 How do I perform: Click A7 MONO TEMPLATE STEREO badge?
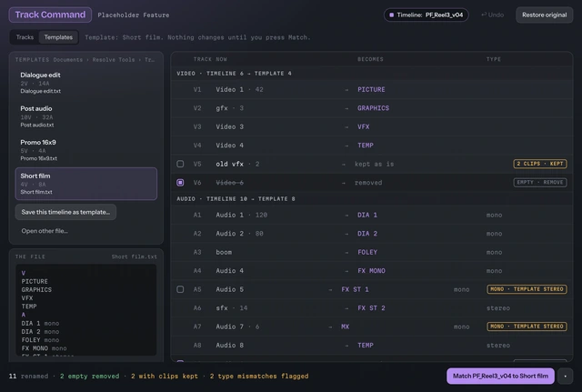tap(527, 327)
